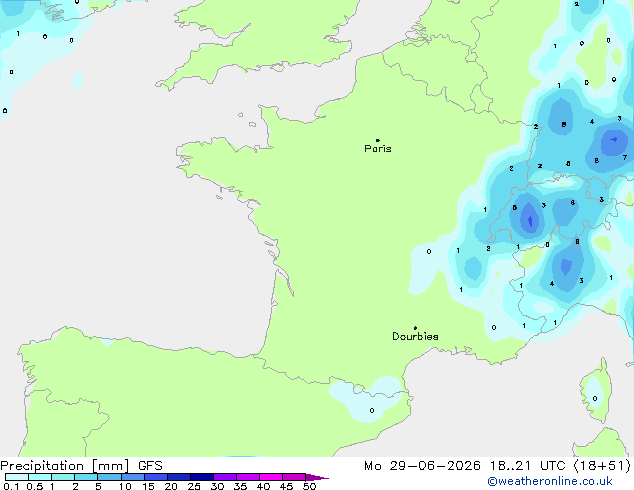The width and height of the screenshot is (634, 490).
Task: Select the 5–10 mm legend color swatch
Action: pyautogui.click(x=109, y=477)
